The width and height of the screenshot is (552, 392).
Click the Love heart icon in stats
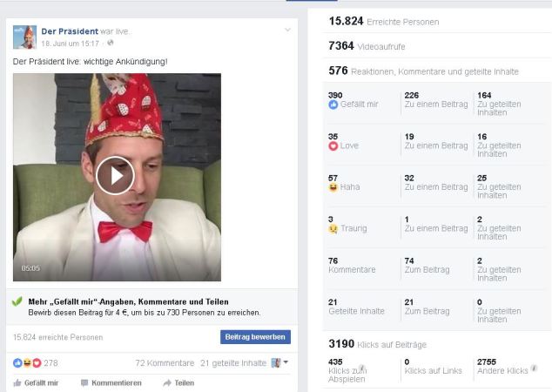pyautogui.click(x=333, y=146)
